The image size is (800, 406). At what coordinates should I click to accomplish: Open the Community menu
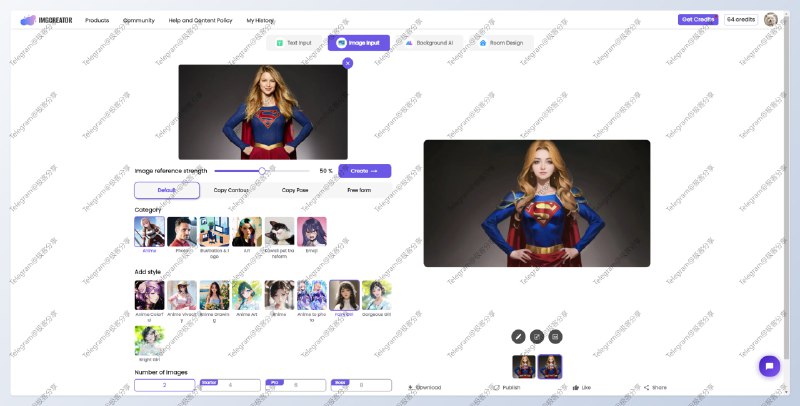(x=138, y=20)
